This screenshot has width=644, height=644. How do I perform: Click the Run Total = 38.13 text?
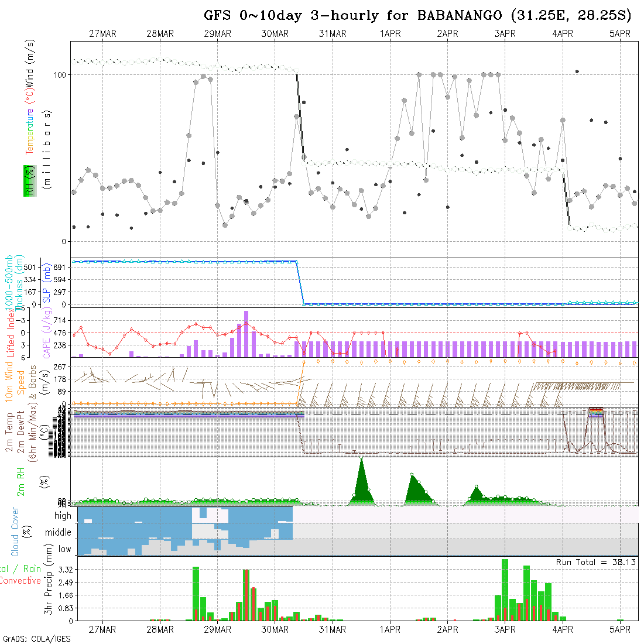pos(596,562)
